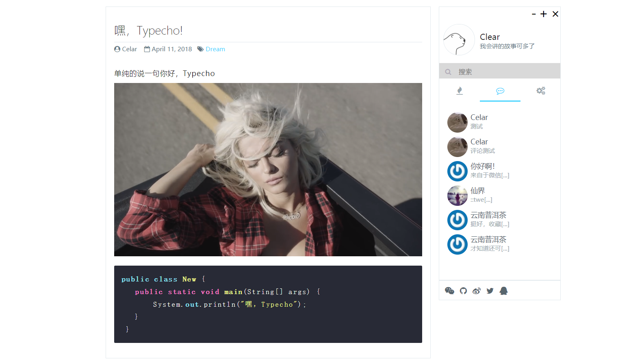Click the April 11, 2018 post date
The width and height of the screenshot is (644, 360).
(172, 49)
